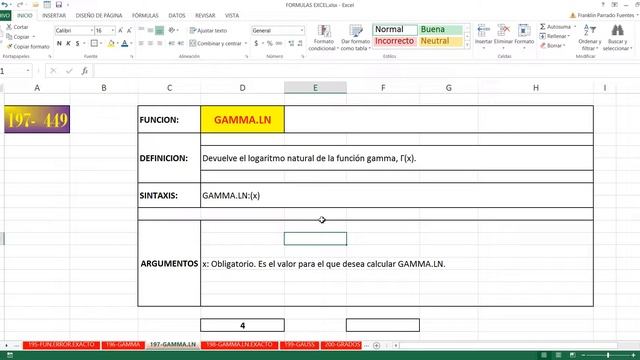This screenshot has width=640, height=360.
Task: Open text orientation options
Action: tap(173, 30)
